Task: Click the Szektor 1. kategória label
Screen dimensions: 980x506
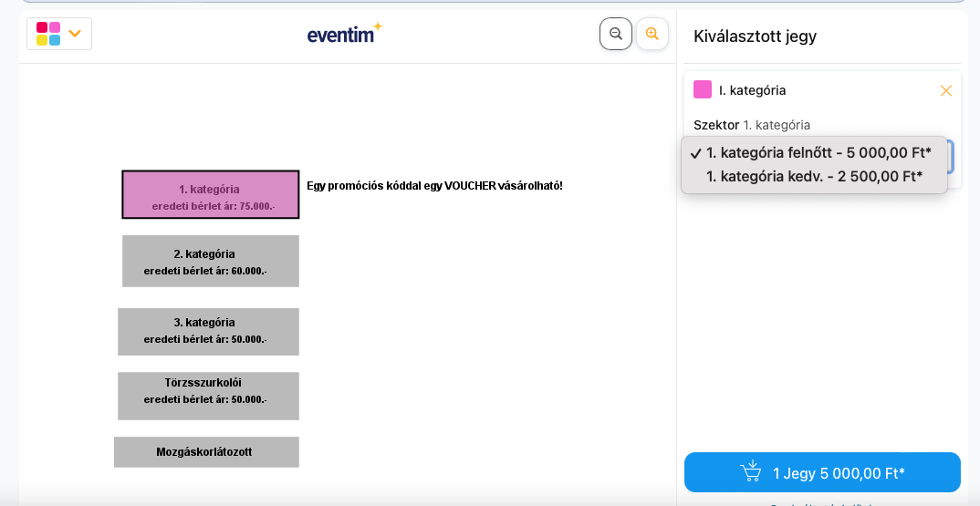Action: coord(752,125)
